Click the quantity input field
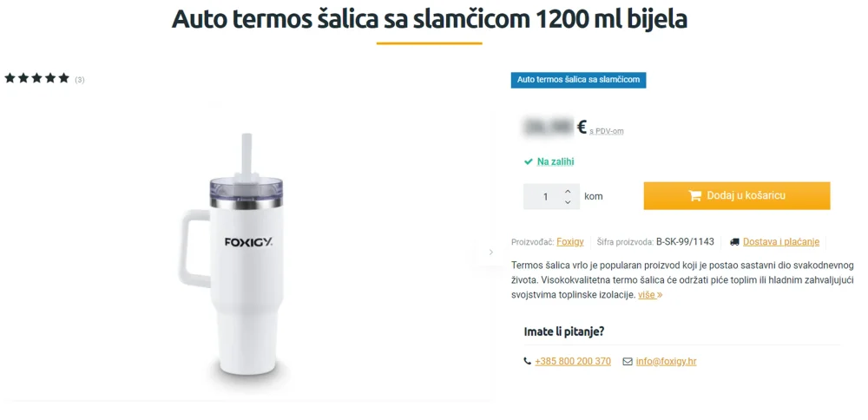The height and width of the screenshot is (420, 868). [x=545, y=196]
